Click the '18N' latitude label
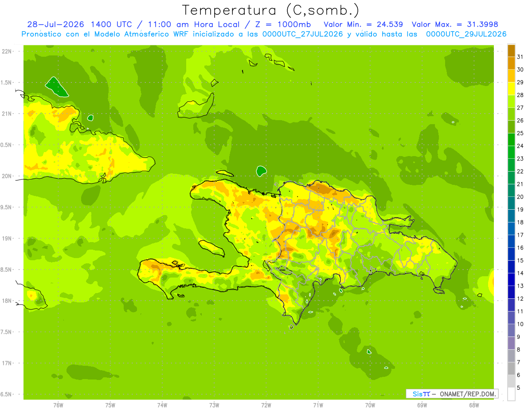The width and height of the screenshot is (532, 411). click(x=7, y=301)
